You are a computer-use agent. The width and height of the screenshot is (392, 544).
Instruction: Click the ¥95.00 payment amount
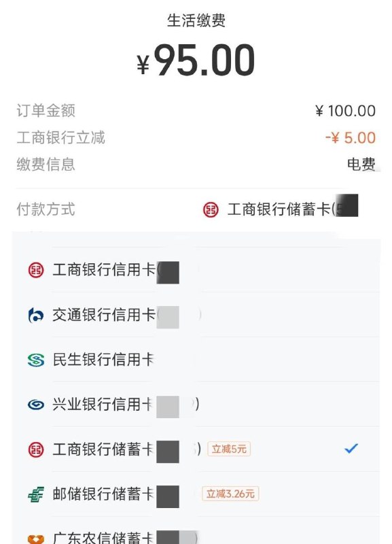(196, 60)
